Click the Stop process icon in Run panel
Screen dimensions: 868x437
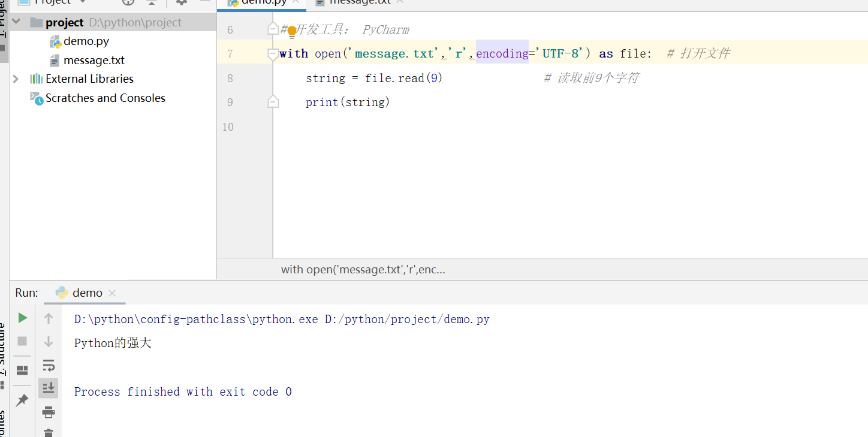point(22,341)
